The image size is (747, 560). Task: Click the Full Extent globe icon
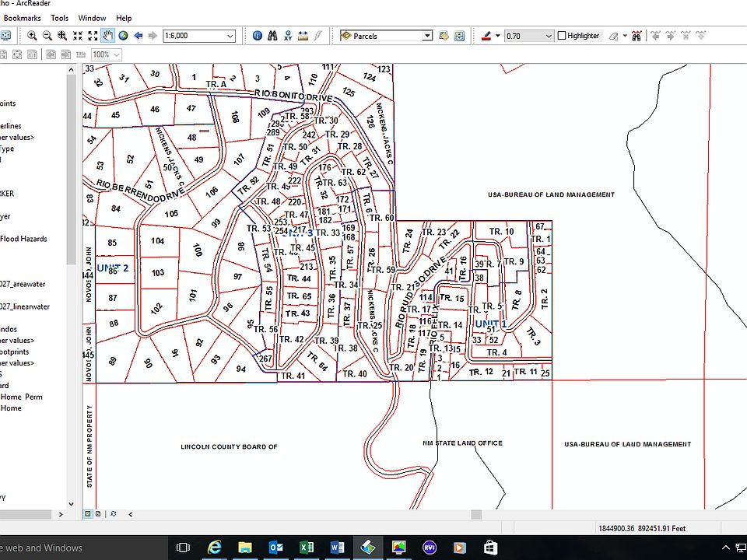[x=123, y=36]
